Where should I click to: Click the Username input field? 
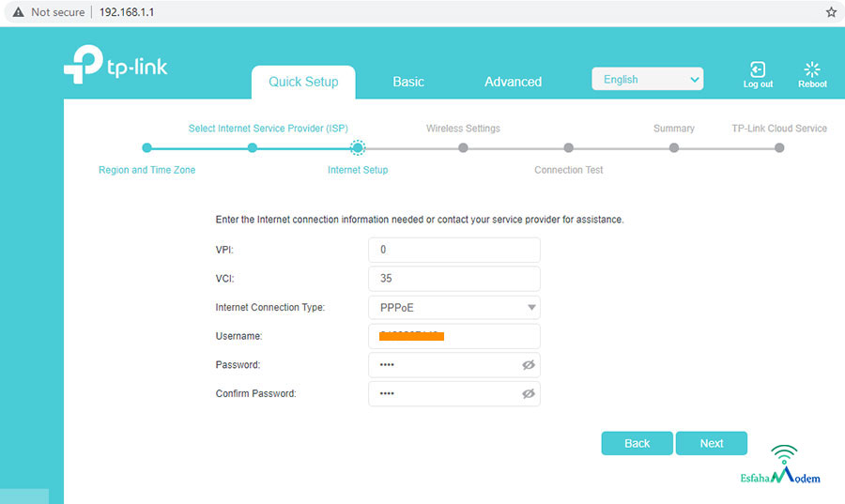click(454, 336)
